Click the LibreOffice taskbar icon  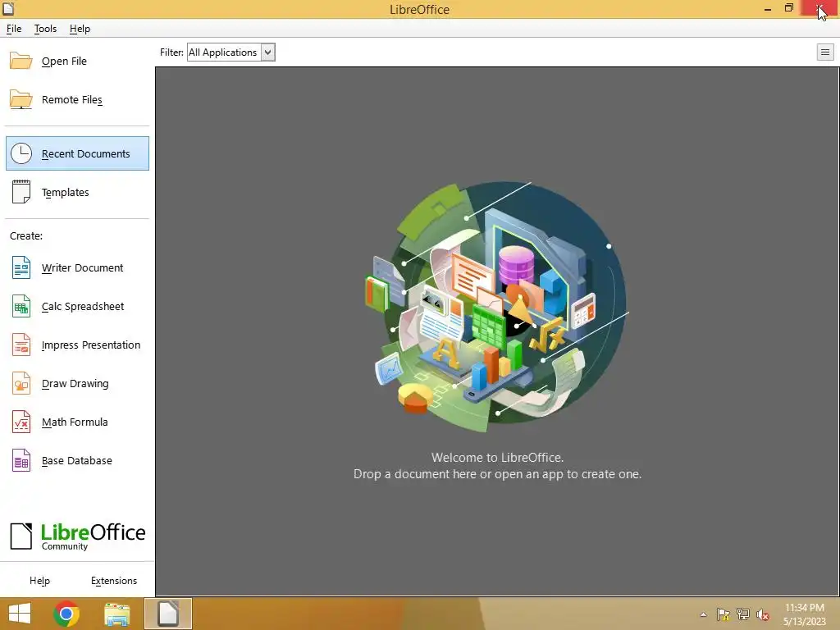click(x=167, y=614)
